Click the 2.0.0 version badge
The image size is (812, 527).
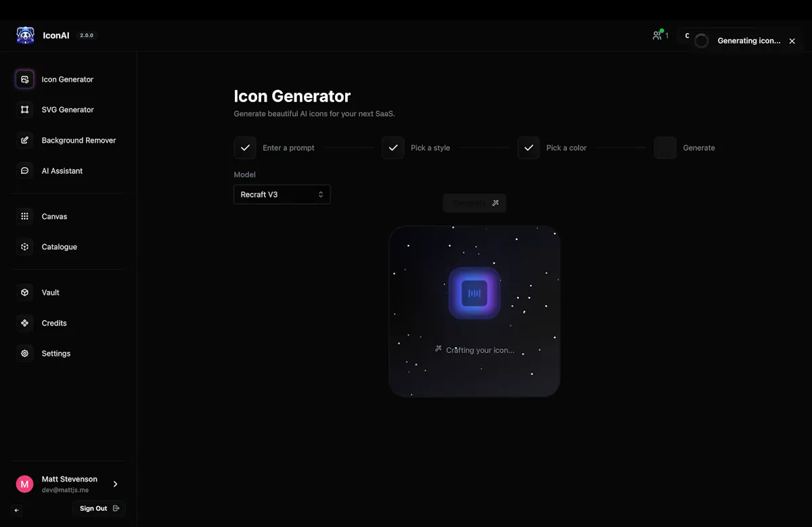click(87, 35)
